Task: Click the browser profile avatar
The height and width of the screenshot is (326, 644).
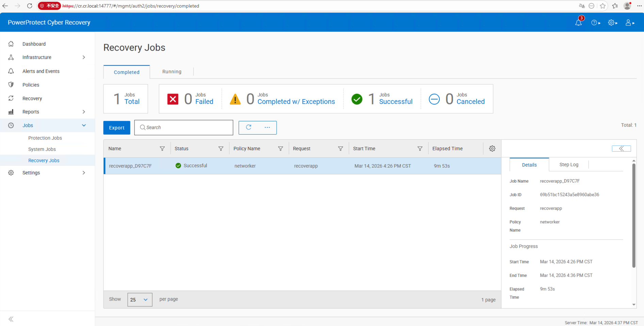Action: (627, 6)
